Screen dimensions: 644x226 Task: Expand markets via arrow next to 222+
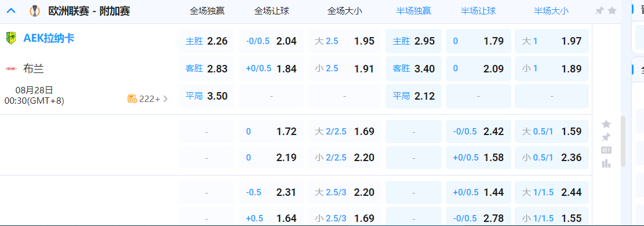pyautogui.click(x=166, y=99)
